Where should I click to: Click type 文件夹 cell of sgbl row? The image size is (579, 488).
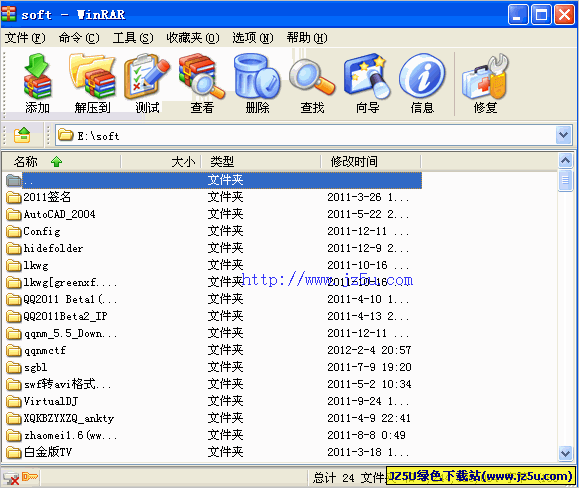coord(225,367)
